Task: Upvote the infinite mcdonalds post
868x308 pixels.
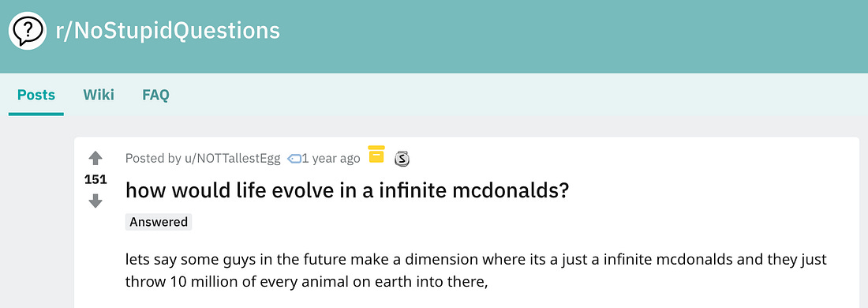Action: tap(95, 159)
